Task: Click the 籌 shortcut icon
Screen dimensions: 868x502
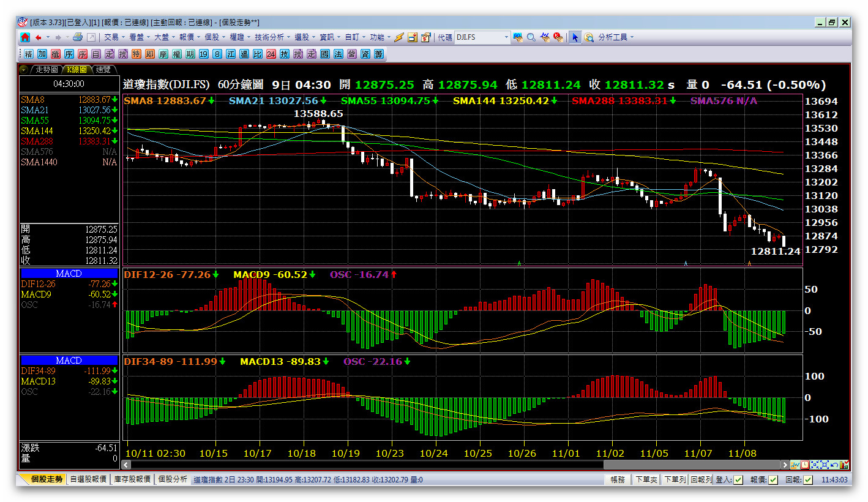Action: tap(378, 54)
